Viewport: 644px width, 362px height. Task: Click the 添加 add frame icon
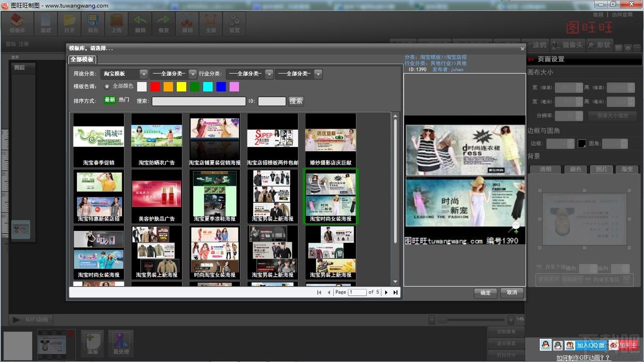point(92,343)
